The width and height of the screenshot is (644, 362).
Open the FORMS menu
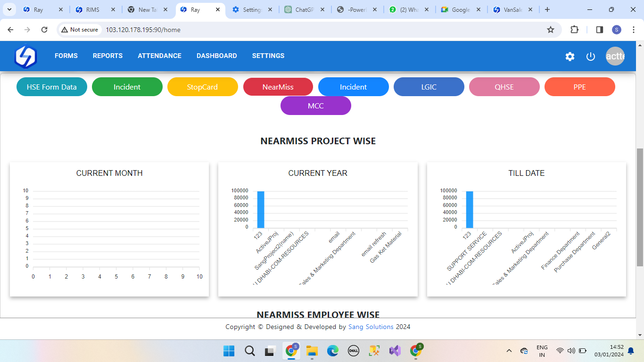66,56
